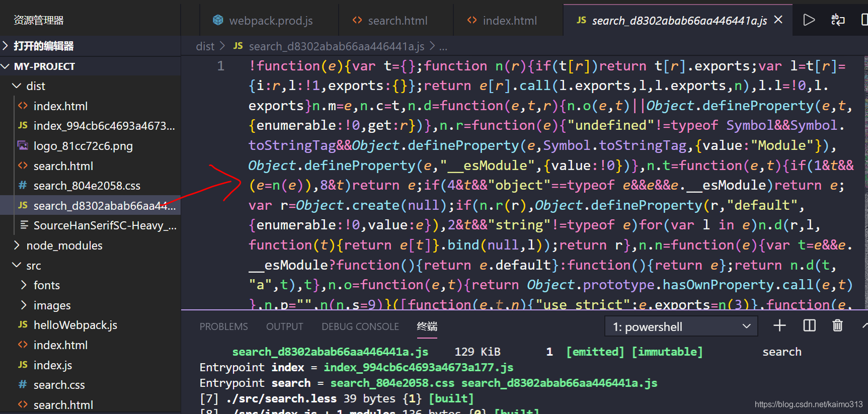
Task: Open the DEBUG CONSOLE panel tab
Action: coord(360,326)
